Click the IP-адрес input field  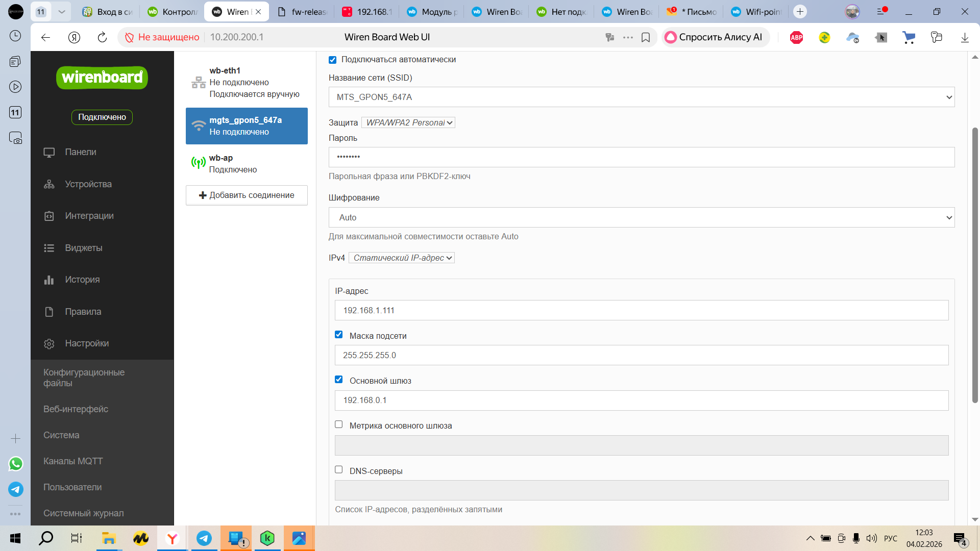[x=641, y=311]
